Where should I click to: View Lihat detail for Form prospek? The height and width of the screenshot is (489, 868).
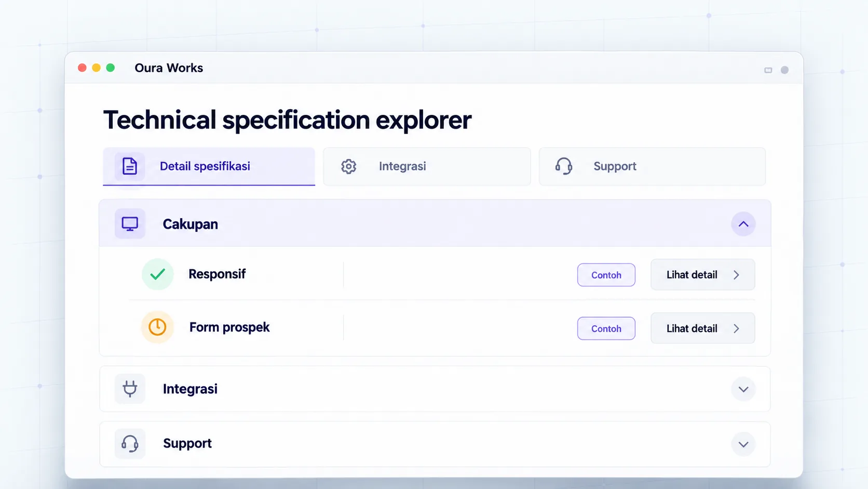click(703, 328)
